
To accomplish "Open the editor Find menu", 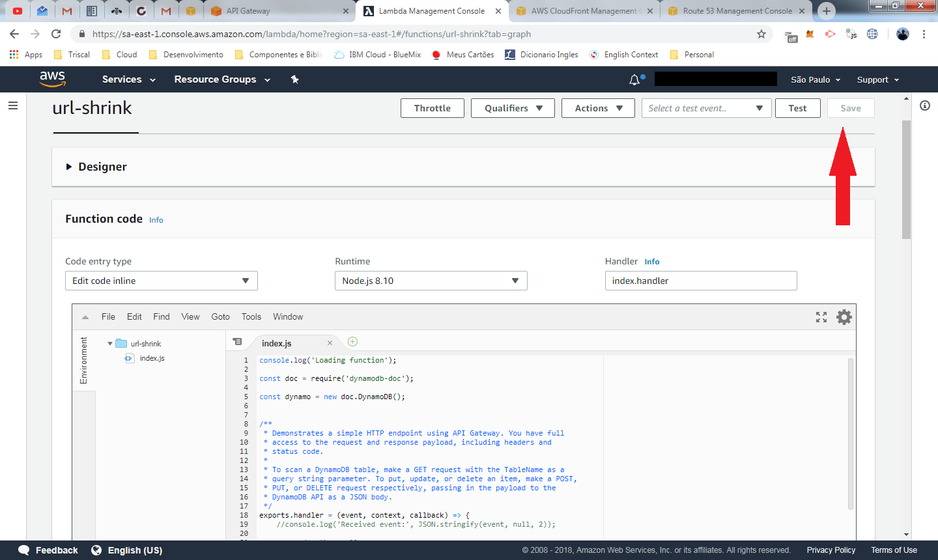I will (x=162, y=317).
